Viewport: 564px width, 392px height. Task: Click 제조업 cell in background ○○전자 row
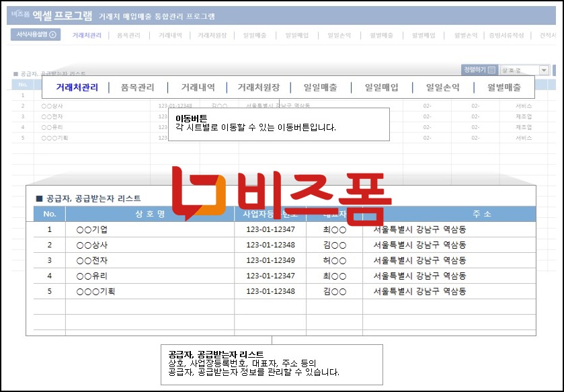coord(524,116)
